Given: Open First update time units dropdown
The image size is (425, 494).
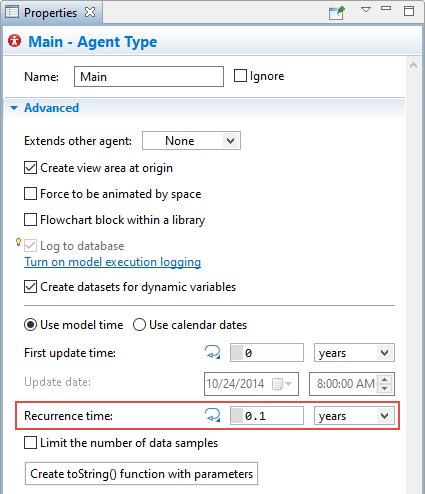Looking at the screenshot, I should click(354, 353).
